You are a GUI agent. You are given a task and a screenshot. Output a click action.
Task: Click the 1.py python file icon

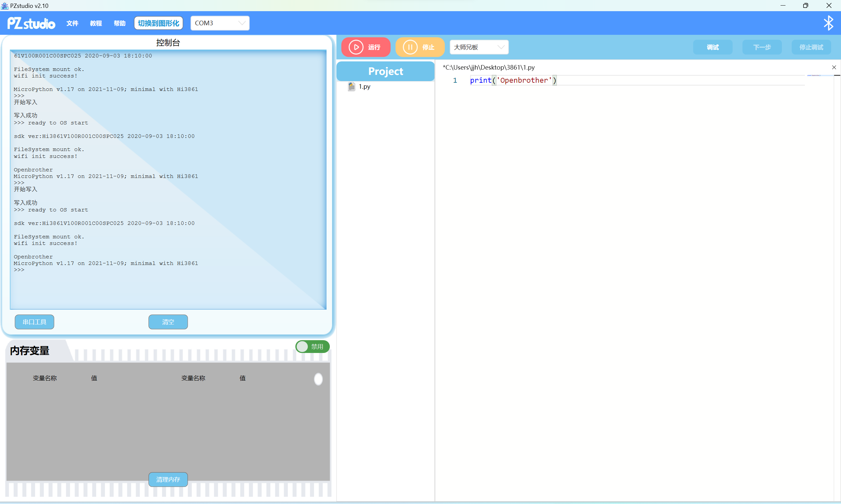pos(352,87)
